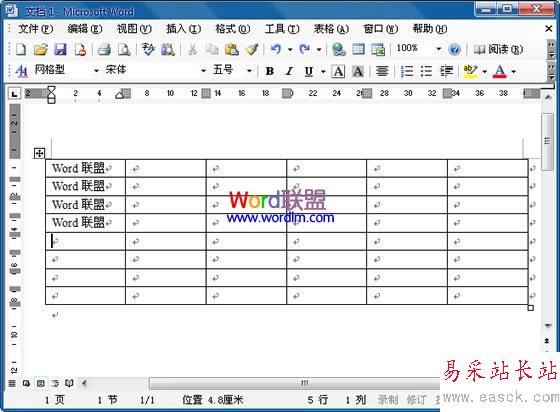Cut selection with the scissors icon
Viewport: 560px width, 412px height.
[x=192, y=49]
